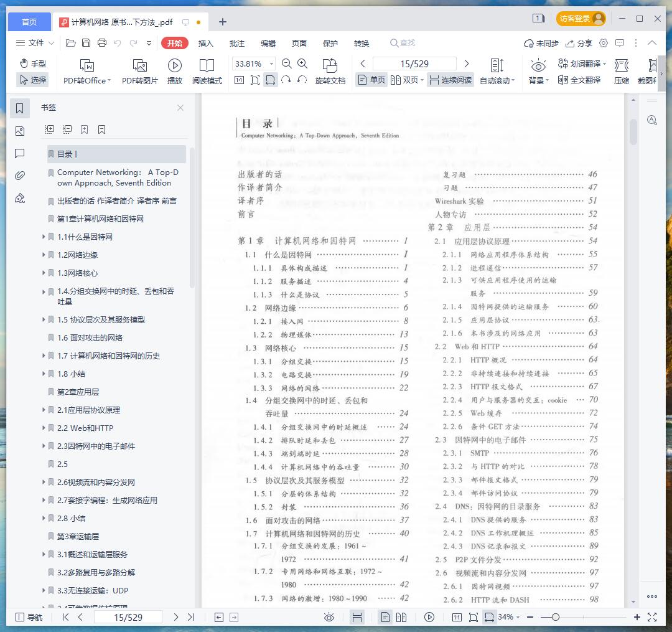The height and width of the screenshot is (632, 672).
Task: Save the document
Action: tap(86, 43)
